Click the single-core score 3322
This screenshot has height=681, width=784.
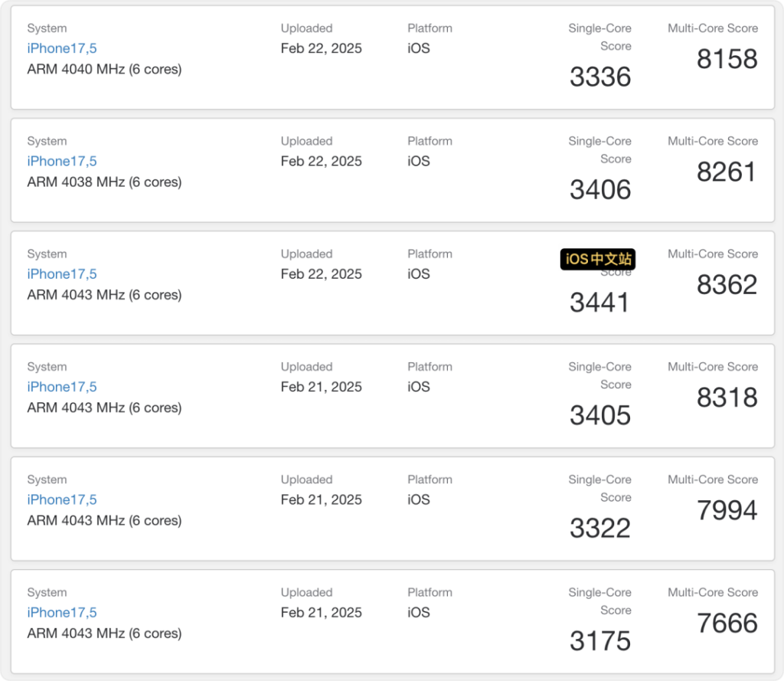pyautogui.click(x=600, y=528)
